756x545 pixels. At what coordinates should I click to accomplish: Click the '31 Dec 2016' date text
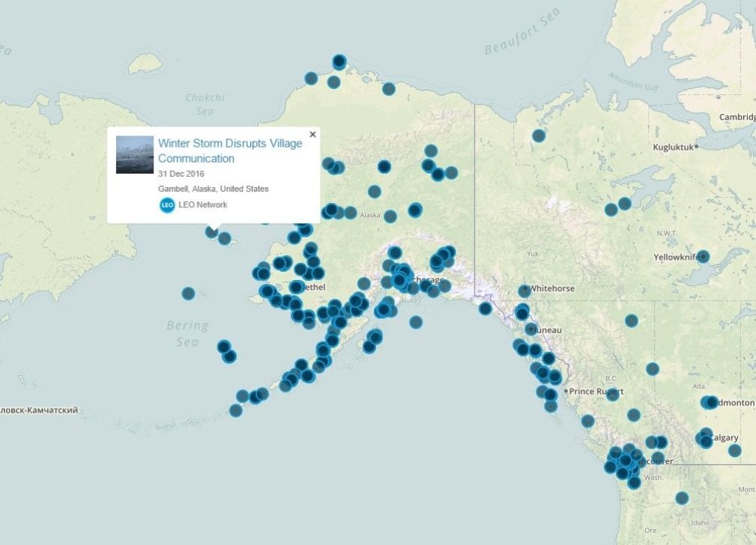[181, 174]
